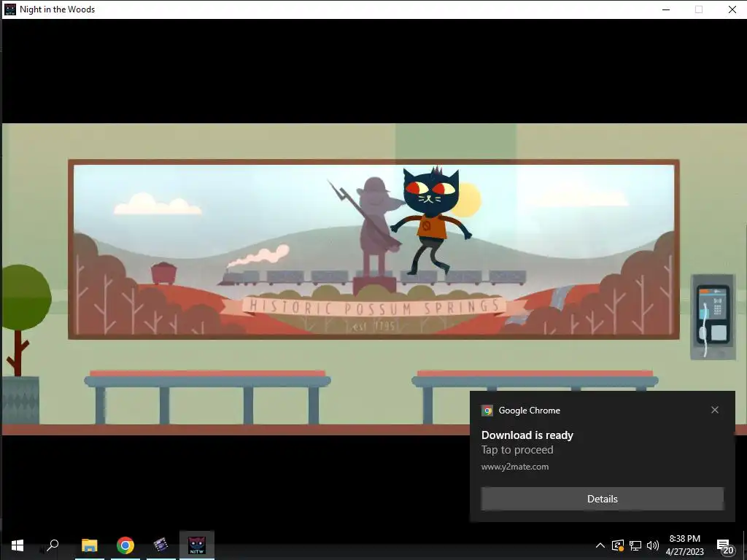Click Mae the cat character
The height and width of the screenshot is (560, 747).
[430, 220]
